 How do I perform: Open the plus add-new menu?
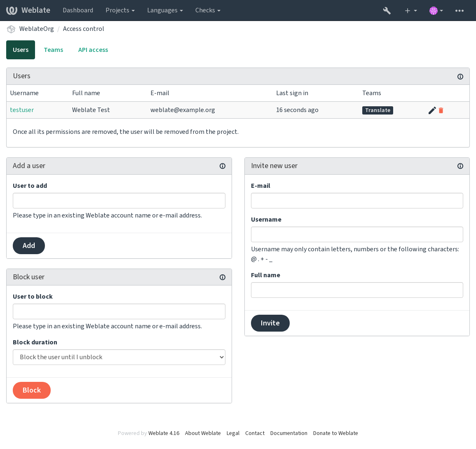(411, 11)
